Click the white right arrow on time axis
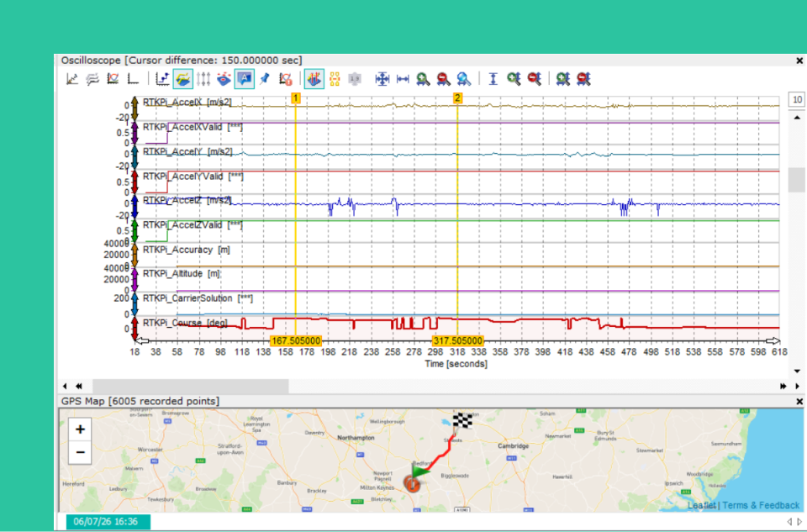This screenshot has width=807, height=532. 773,340
